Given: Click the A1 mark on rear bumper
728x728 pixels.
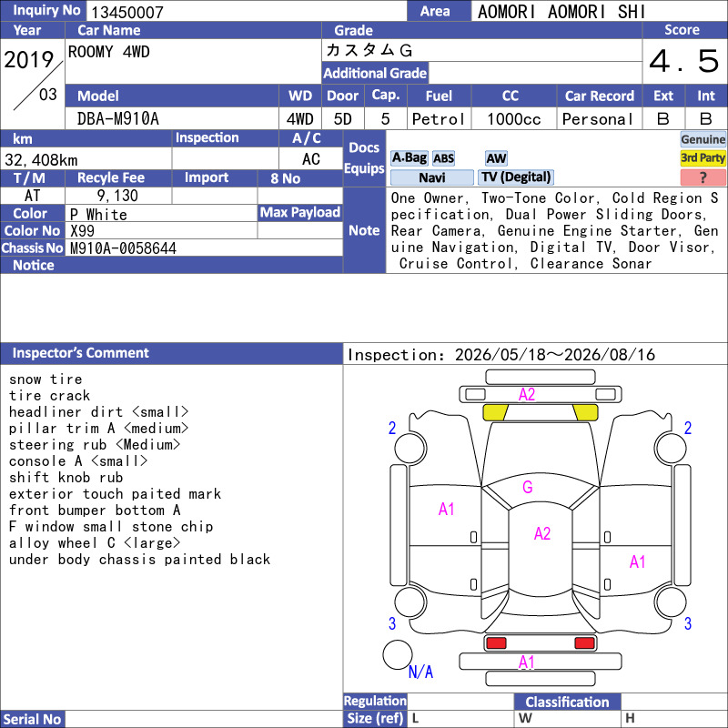Looking at the screenshot, I should click(x=527, y=662).
